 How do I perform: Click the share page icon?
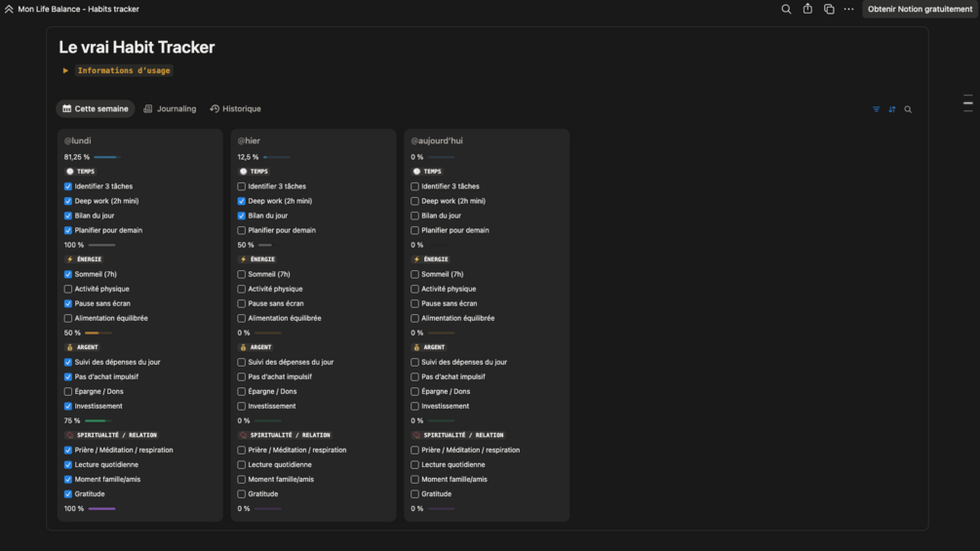[807, 9]
